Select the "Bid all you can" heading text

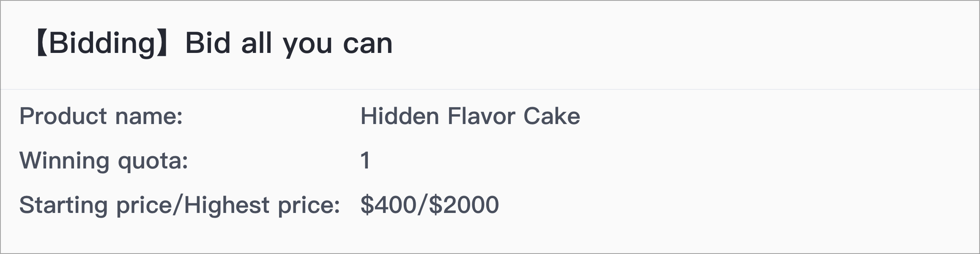click(x=289, y=43)
